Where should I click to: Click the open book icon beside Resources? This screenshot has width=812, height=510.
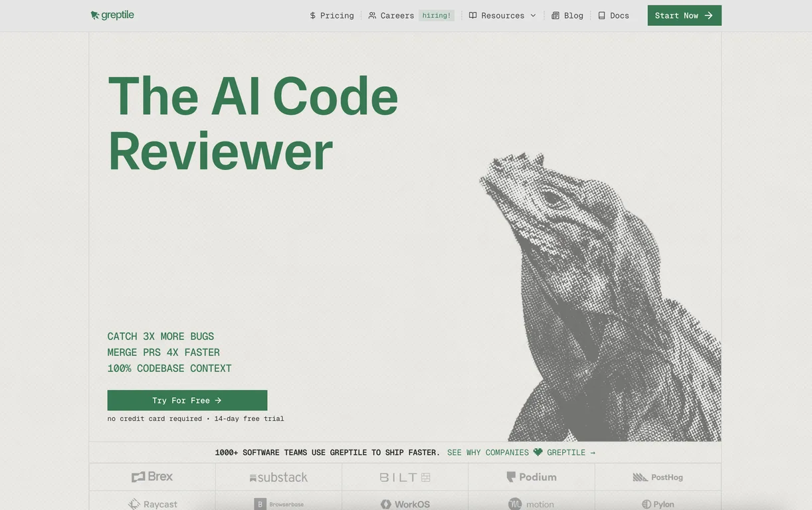pyautogui.click(x=472, y=15)
